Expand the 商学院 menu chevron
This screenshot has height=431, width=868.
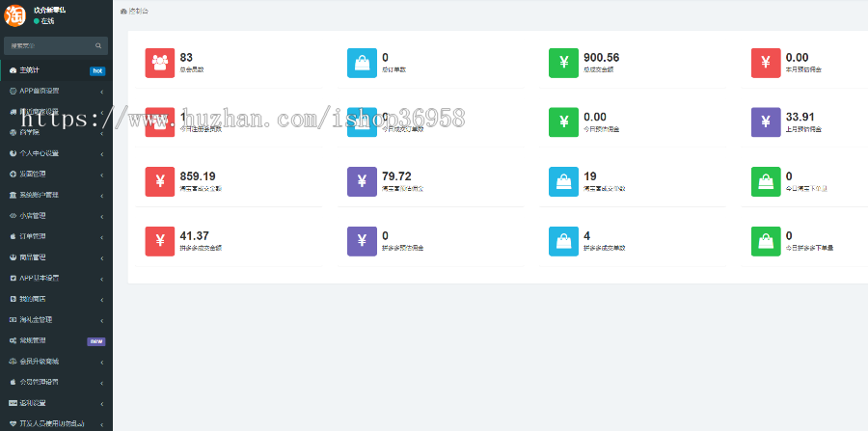pos(102,133)
